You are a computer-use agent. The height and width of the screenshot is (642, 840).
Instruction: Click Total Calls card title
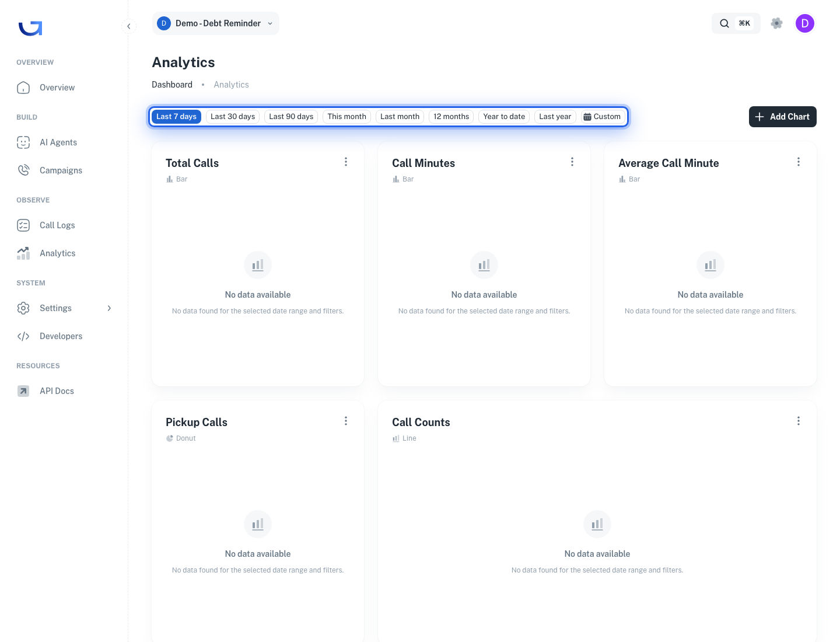tap(192, 163)
